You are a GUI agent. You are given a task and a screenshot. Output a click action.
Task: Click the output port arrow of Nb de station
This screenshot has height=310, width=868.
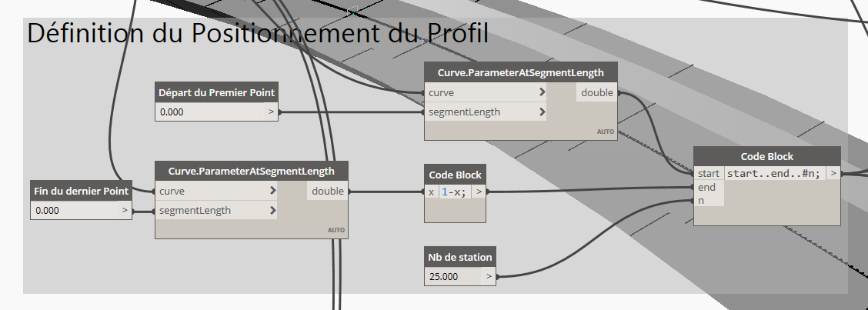click(488, 275)
